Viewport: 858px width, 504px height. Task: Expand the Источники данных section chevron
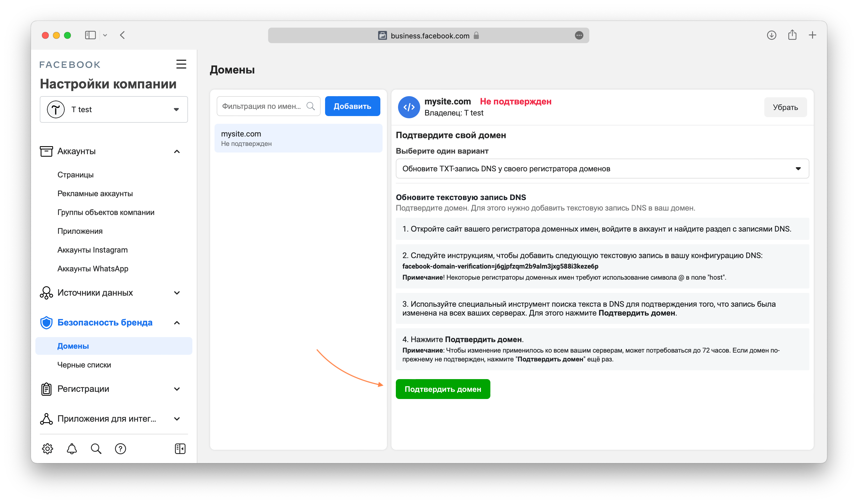pyautogui.click(x=177, y=293)
